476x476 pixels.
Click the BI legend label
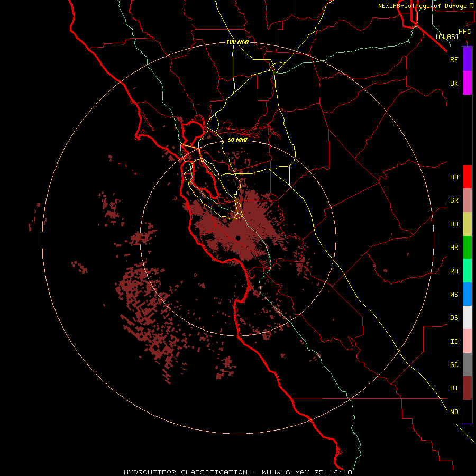[x=454, y=388]
